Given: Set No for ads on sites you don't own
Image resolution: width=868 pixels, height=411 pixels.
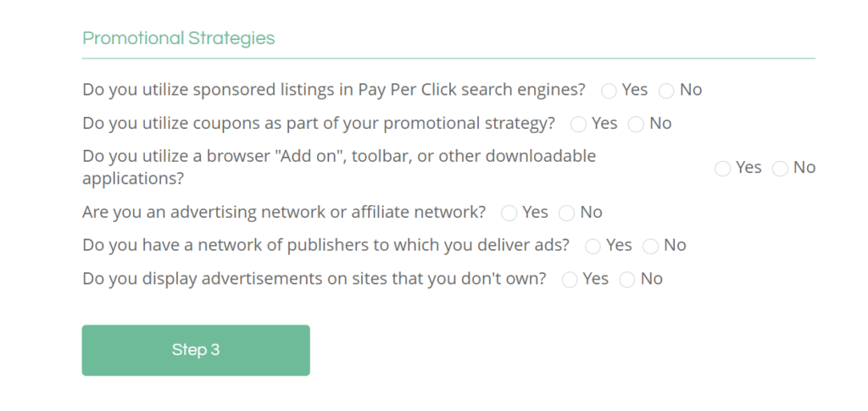Looking at the screenshot, I should [x=627, y=280].
